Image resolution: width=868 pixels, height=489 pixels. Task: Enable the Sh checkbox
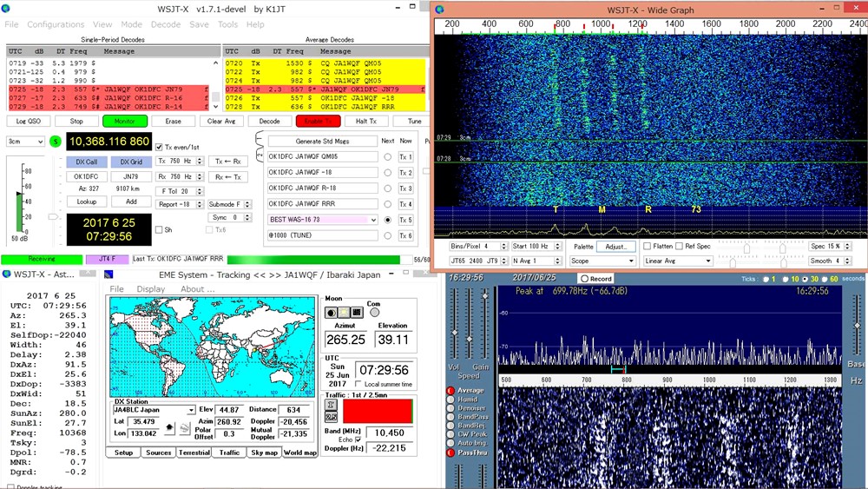tap(159, 230)
